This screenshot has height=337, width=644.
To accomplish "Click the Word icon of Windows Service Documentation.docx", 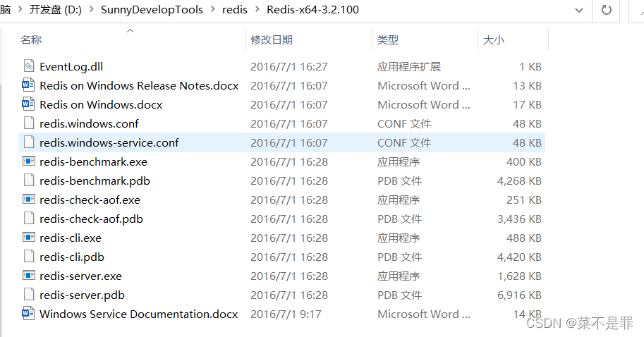I will (28, 314).
